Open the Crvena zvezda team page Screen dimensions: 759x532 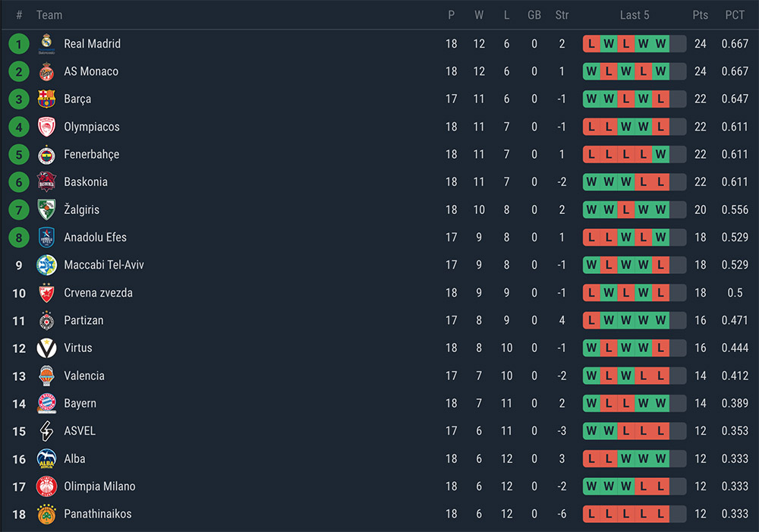point(98,293)
